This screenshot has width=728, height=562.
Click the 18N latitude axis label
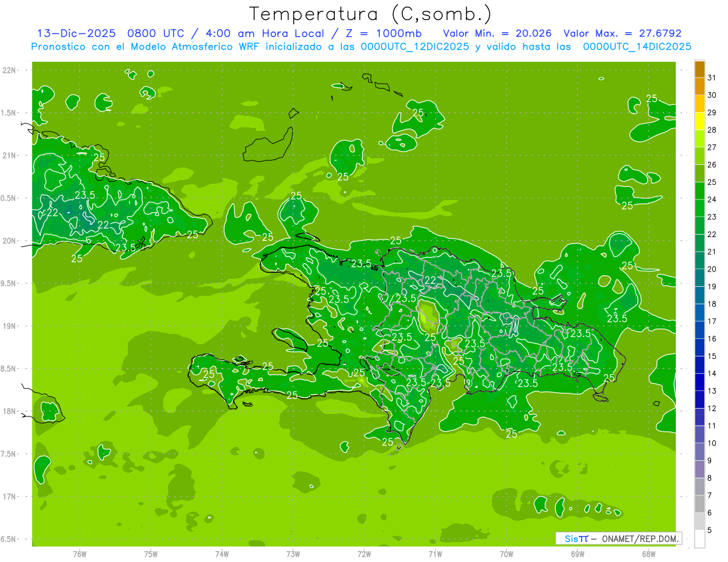click(9, 411)
